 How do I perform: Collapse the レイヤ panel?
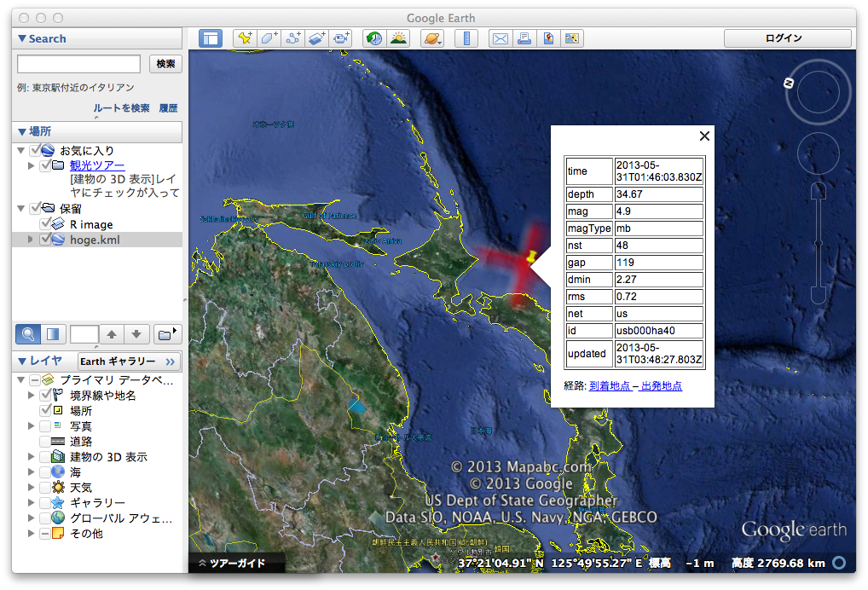[x=21, y=362]
